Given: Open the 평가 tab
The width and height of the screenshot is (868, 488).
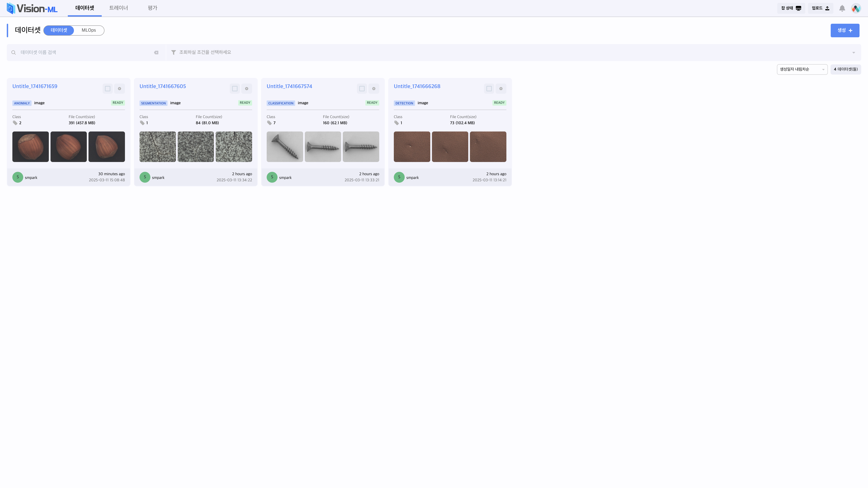Looking at the screenshot, I should click(x=152, y=8).
